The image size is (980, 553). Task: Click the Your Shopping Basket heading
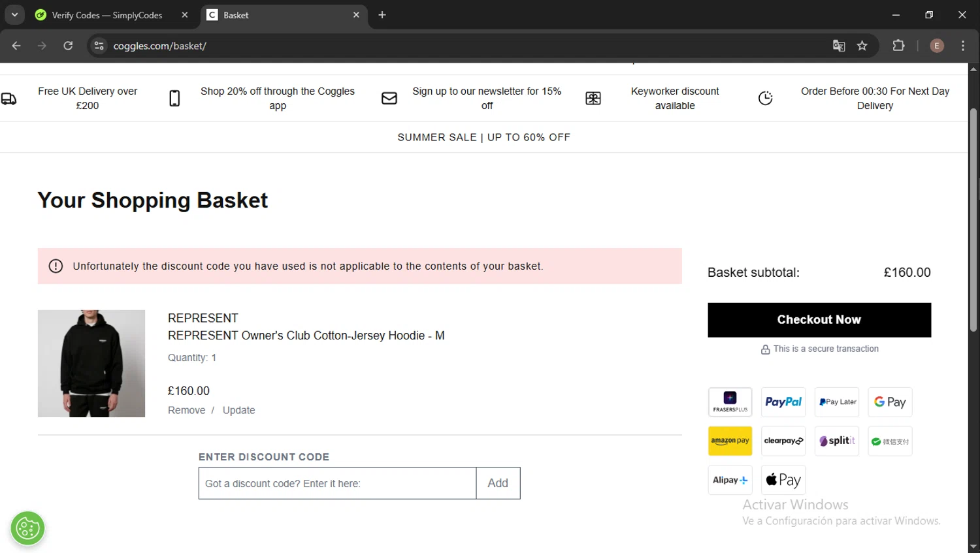153,200
